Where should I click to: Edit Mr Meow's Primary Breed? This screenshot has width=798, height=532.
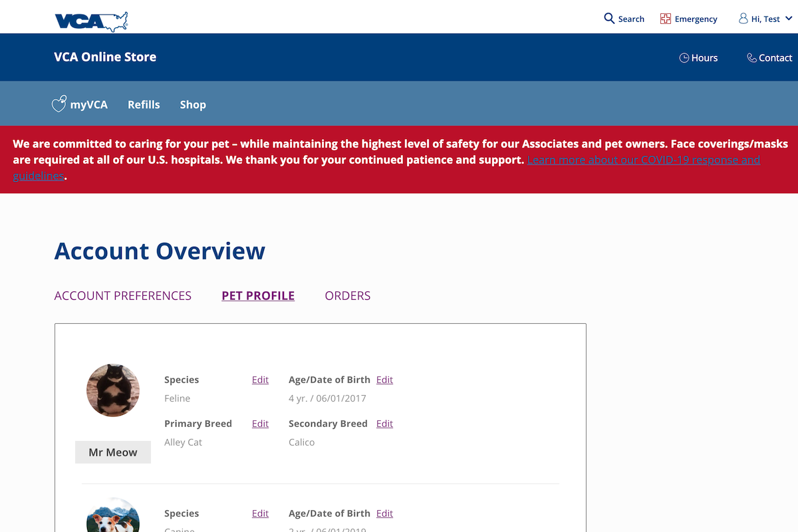[x=260, y=424]
